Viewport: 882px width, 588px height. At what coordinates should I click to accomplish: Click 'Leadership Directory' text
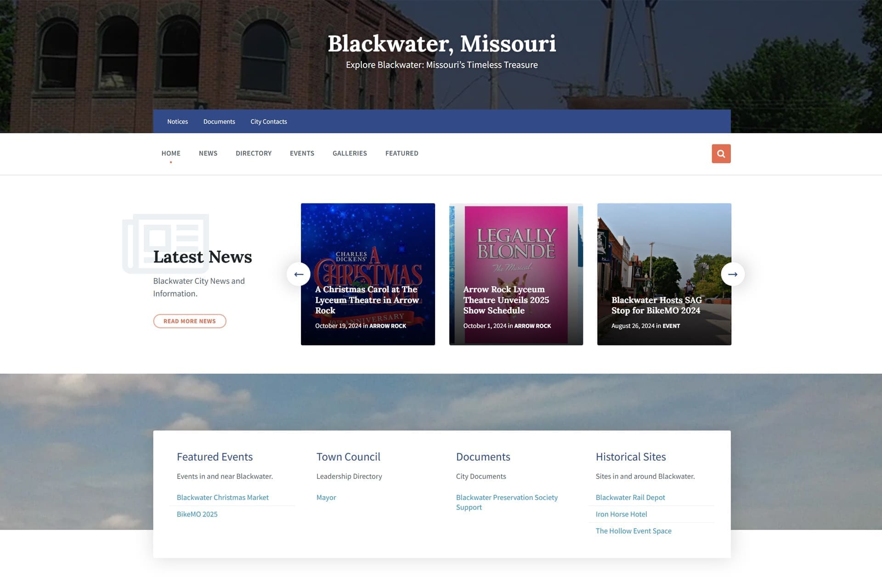point(349,476)
